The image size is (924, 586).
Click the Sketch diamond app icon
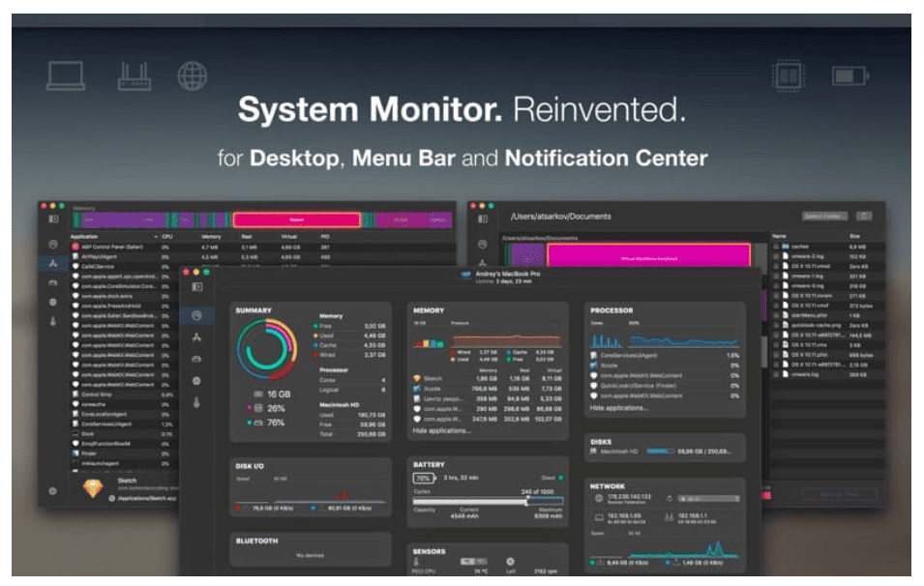[x=93, y=488]
